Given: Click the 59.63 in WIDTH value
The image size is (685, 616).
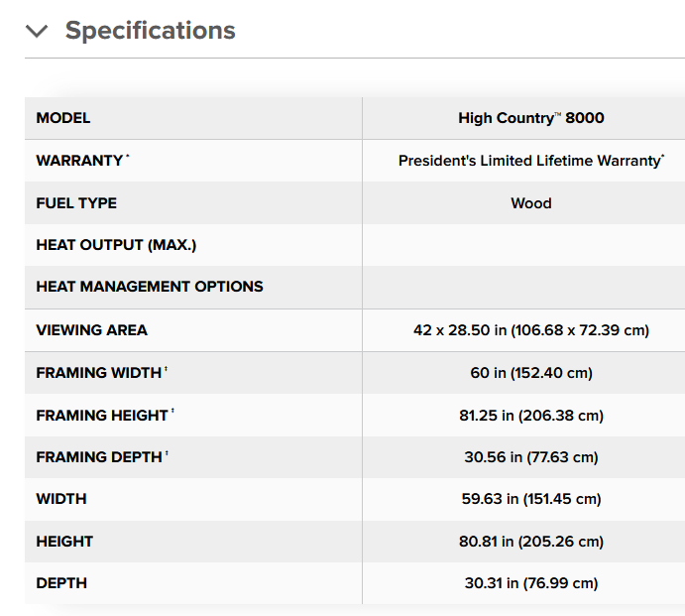Looking at the screenshot, I should 531,499.
